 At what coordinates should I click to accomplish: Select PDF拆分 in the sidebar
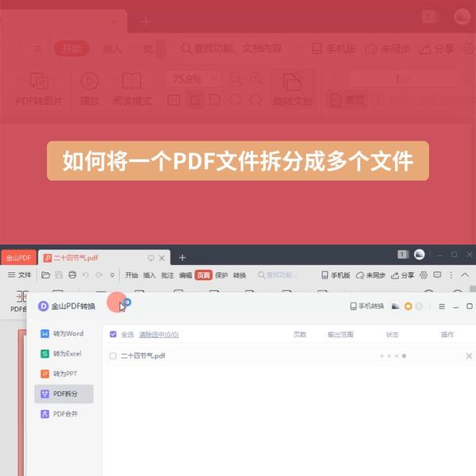tap(64, 393)
